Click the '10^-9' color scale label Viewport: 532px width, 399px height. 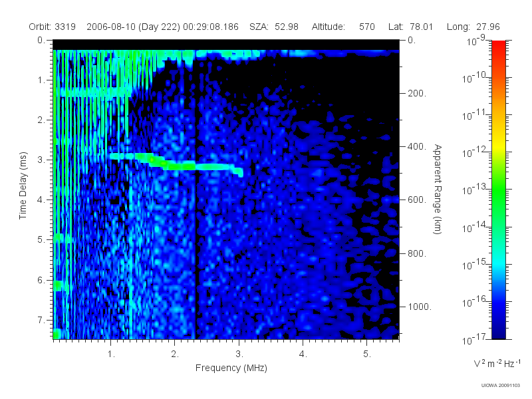[x=476, y=41]
